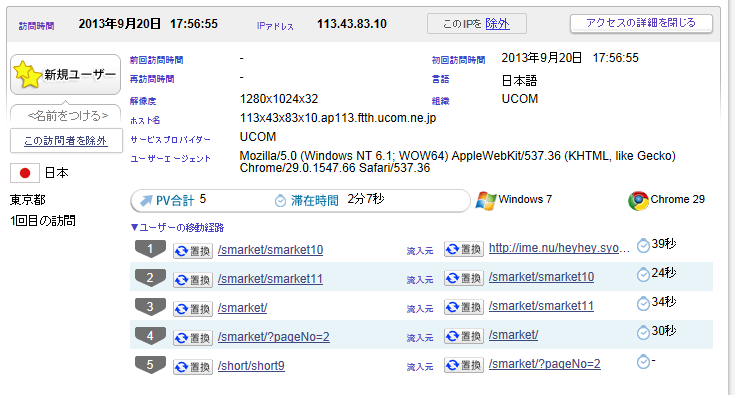735x395 pixels.
Task: Click clock icon next to 30秒
Action: [x=643, y=333]
